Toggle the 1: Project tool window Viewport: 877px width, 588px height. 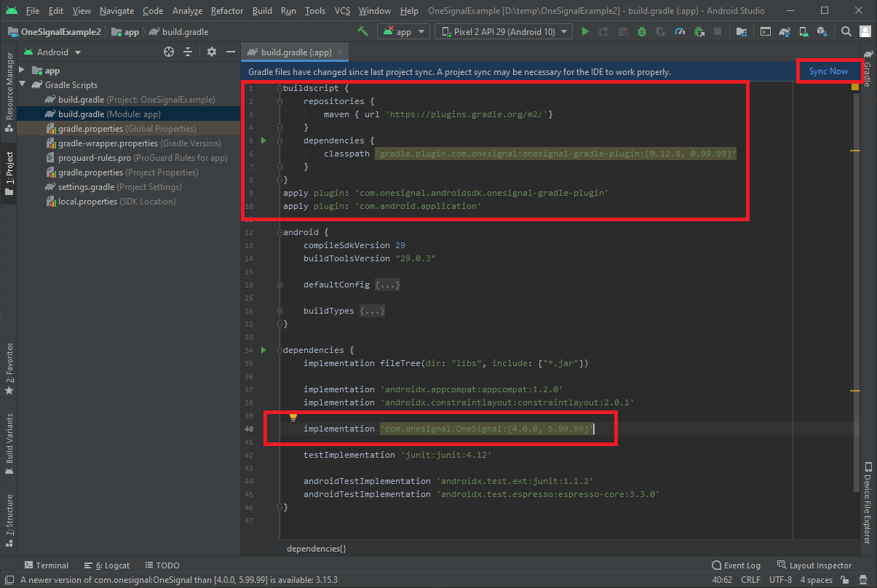point(9,173)
